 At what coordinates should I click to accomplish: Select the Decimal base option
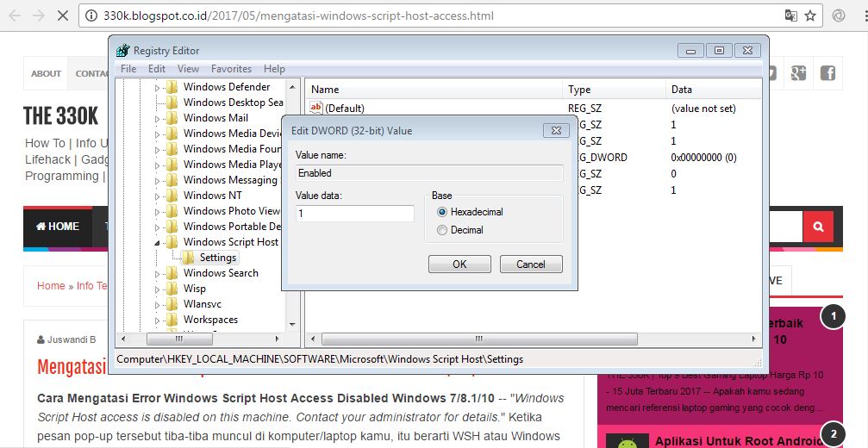click(x=441, y=230)
